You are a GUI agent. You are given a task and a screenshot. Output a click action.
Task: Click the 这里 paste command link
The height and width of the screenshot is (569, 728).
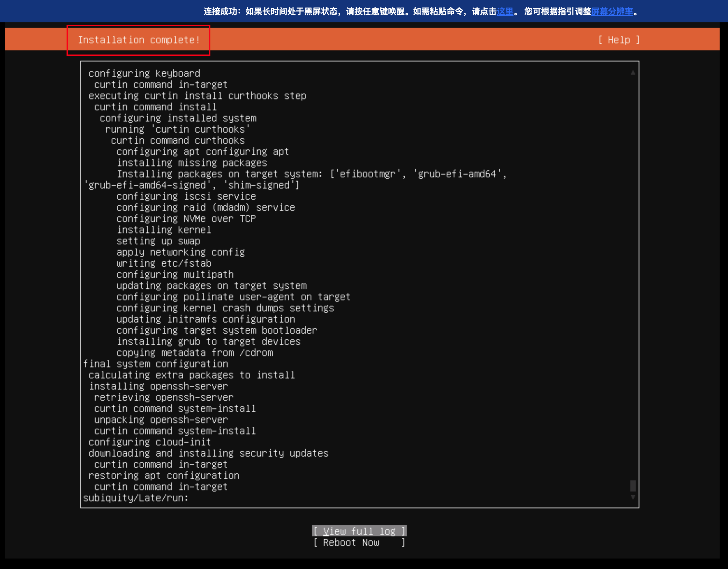pos(505,12)
